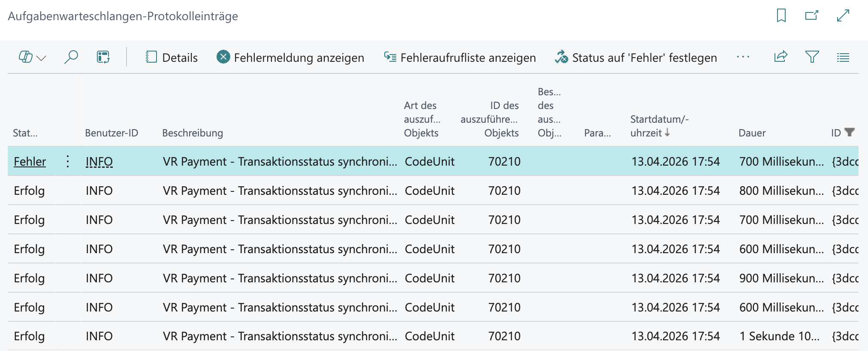Screen dimensions: 868x351
Task: Open the edit-list-in-Excel view icon
Action: [x=103, y=57]
